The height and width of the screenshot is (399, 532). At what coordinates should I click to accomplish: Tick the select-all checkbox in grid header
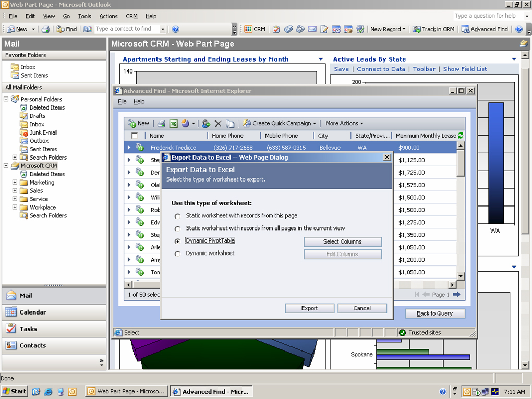(x=135, y=136)
